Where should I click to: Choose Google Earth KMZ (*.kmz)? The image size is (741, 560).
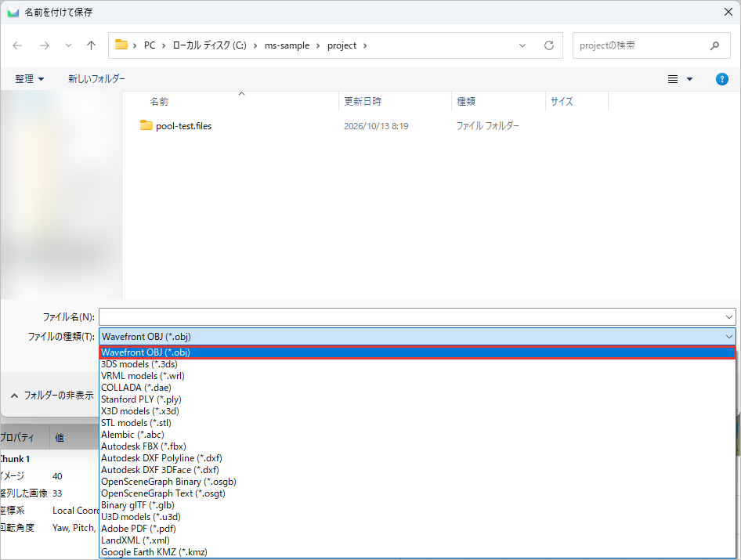(417, 552)
